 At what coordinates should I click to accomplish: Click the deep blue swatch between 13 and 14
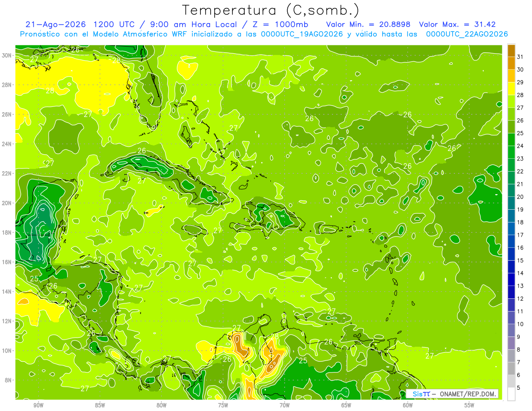(512, 280)
